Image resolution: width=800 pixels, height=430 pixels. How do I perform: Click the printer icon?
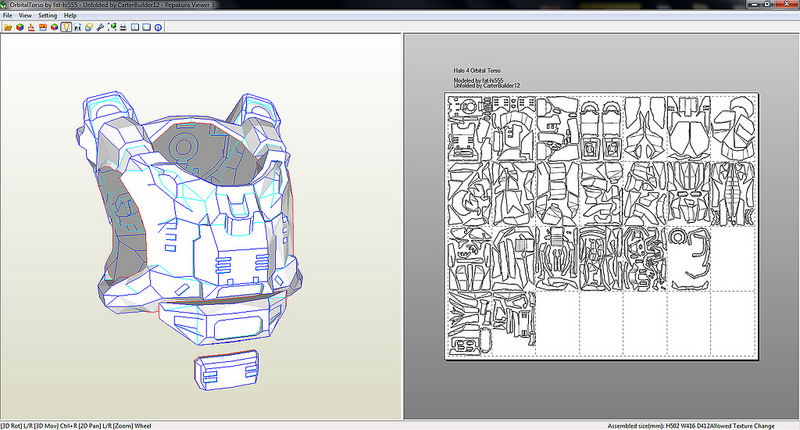123,27
